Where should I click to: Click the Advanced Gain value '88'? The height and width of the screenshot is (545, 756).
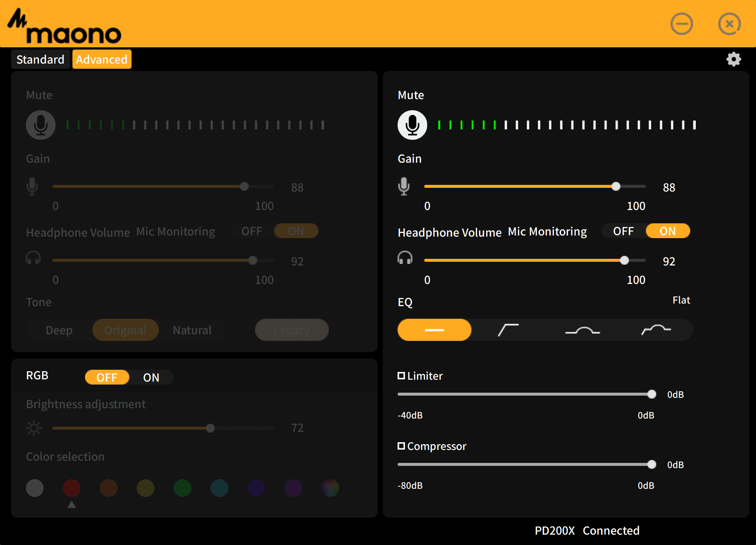[x=669, y=187]
